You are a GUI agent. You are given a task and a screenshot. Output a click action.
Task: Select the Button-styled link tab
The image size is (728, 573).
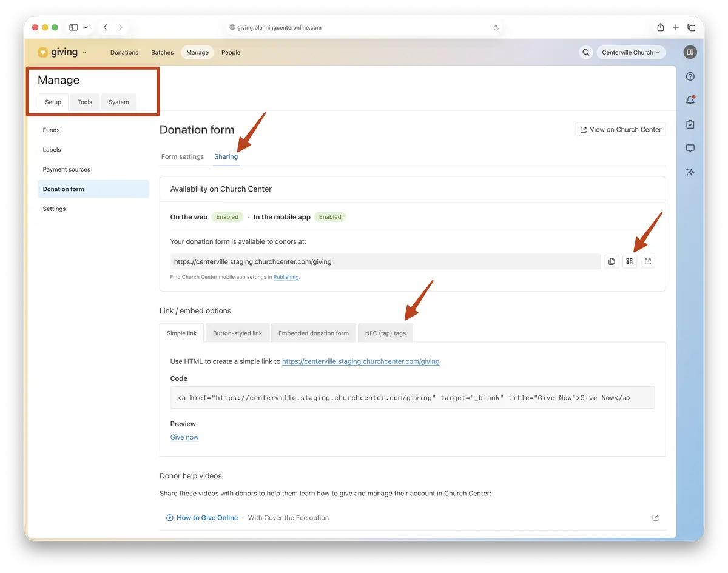238,333
